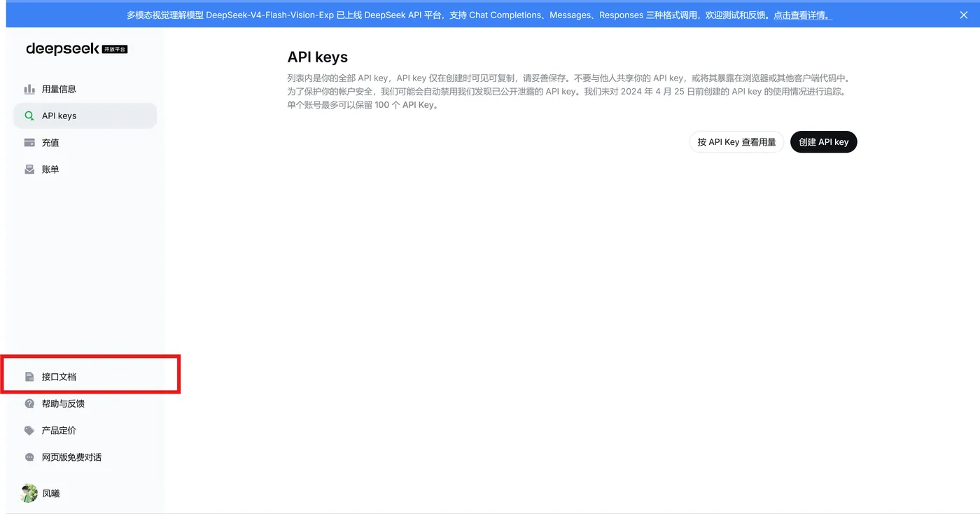Image resolution: width=980 pixels, height=514 pixels.
Task: Go to the 充值 page
Action: tap(85, 142)
